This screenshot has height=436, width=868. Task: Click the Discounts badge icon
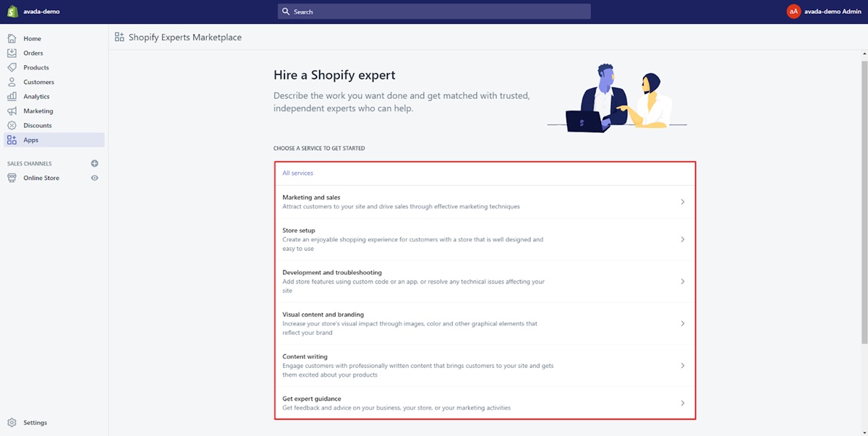12,125
